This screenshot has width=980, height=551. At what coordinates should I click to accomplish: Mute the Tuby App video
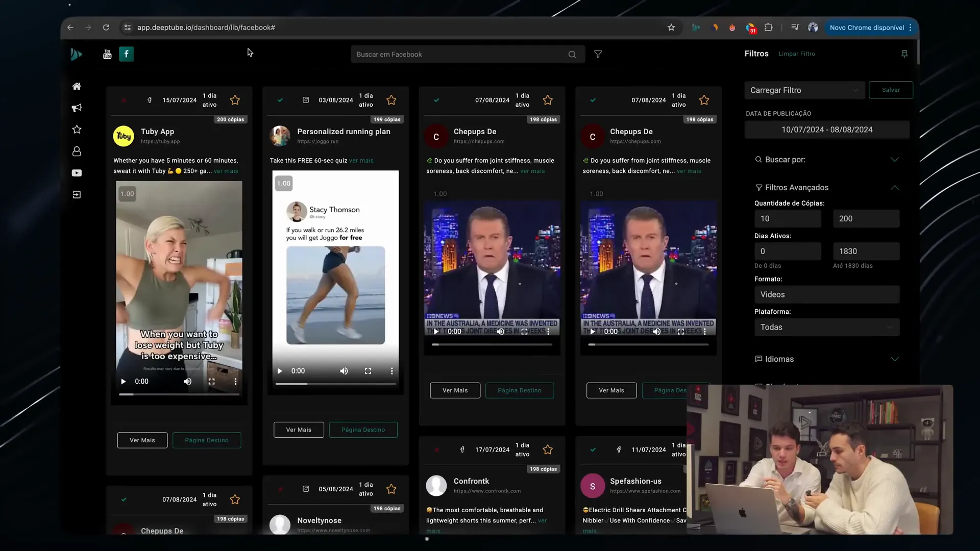click(x=188, y=381)
